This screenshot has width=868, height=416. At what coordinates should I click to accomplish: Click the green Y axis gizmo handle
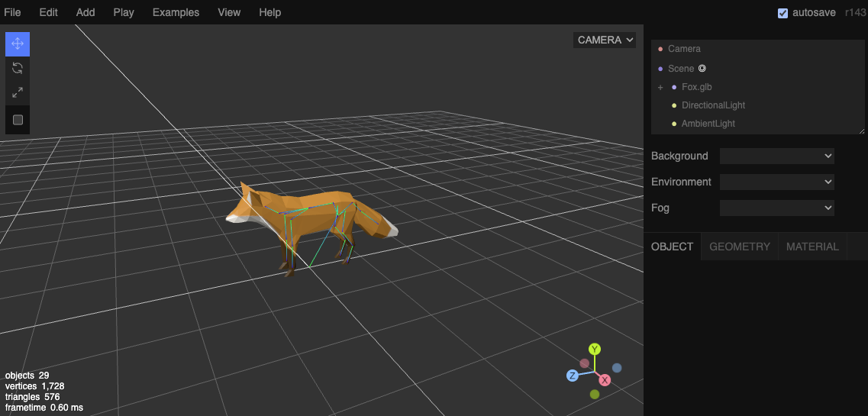[x=595, y=349]
